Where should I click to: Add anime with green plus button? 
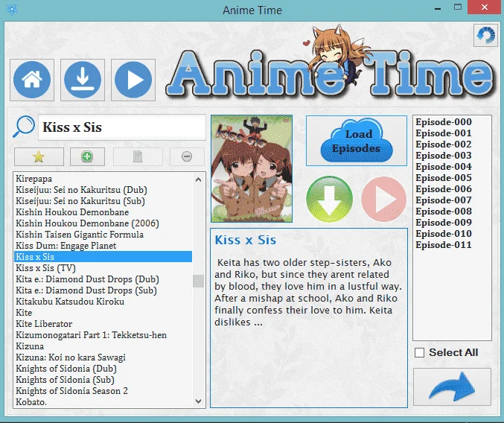tap(87, 157)
